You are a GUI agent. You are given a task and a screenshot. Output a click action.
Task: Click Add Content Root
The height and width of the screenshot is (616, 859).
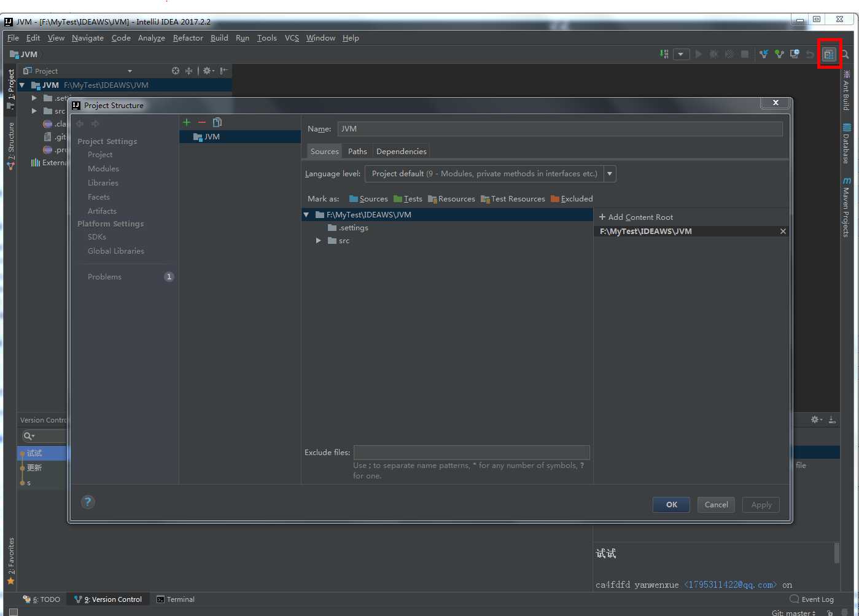636,217
